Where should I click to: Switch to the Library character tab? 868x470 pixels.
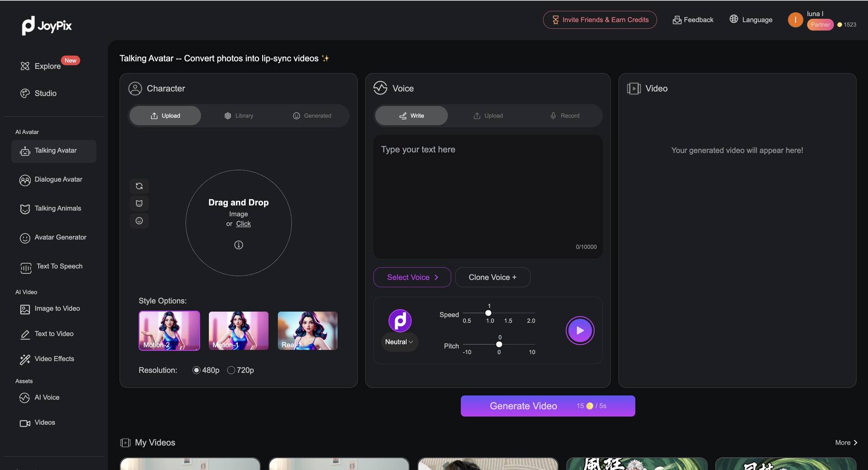coord(239,116)
